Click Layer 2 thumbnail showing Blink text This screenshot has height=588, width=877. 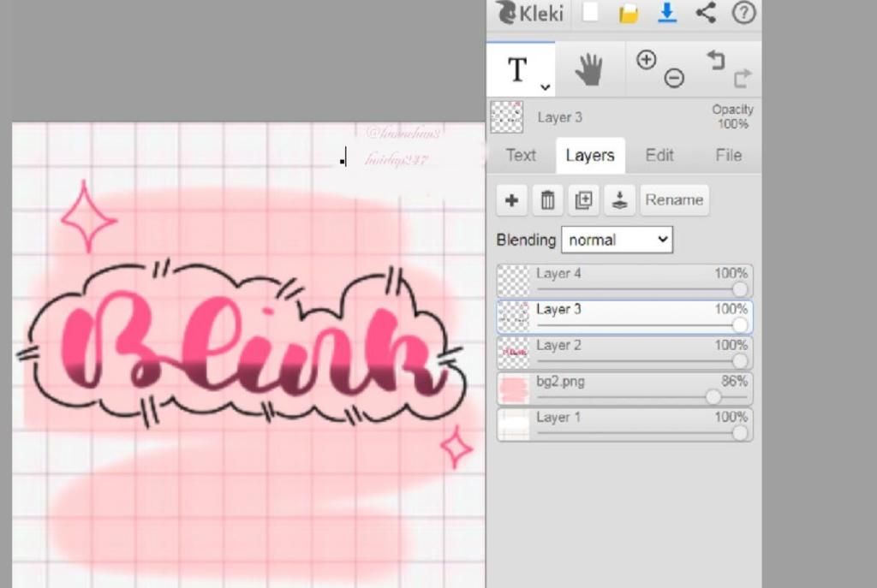coord(514,353)
